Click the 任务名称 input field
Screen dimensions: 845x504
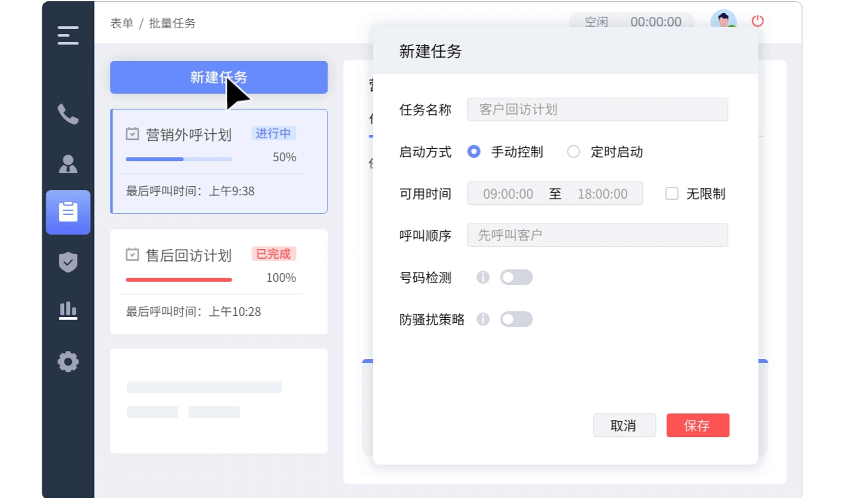(597, 109)
